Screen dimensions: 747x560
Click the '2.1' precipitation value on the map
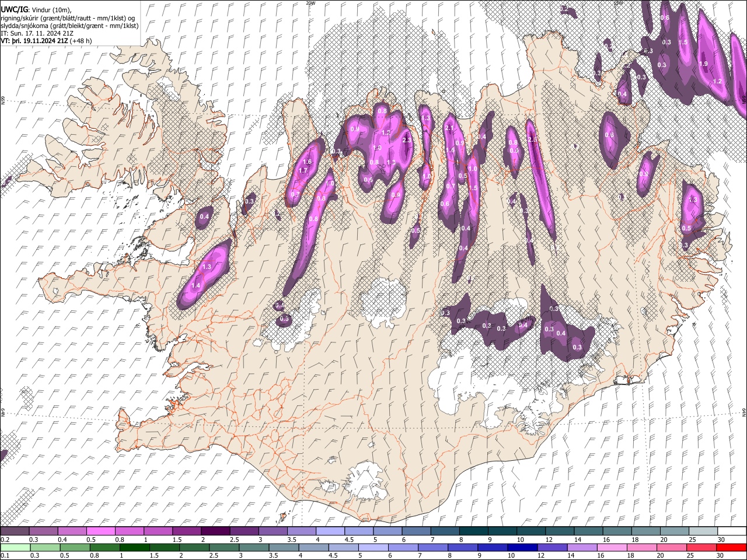point(449,128)
